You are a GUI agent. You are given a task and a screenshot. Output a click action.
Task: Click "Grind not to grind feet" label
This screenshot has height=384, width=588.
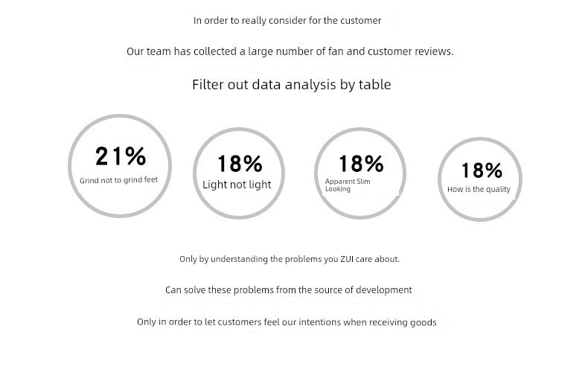tap(118, 180)
